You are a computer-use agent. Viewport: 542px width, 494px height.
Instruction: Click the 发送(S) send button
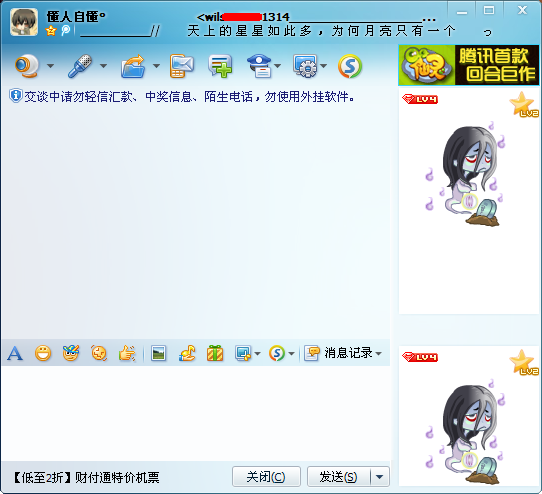pos(339,477)
